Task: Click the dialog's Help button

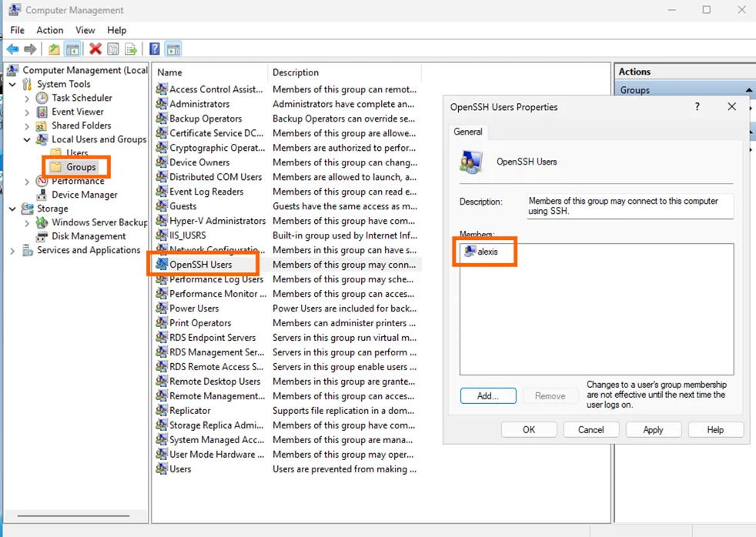Action: tap(715, 429)
